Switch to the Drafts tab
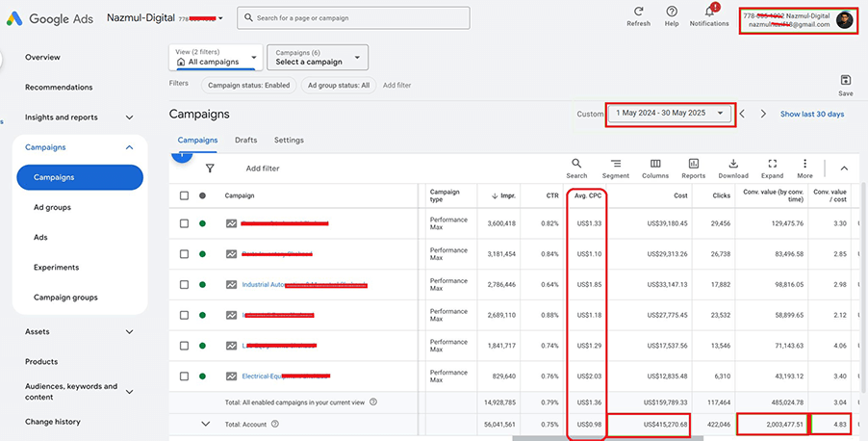The image size is (868, 441). click(x=245, y=141)
